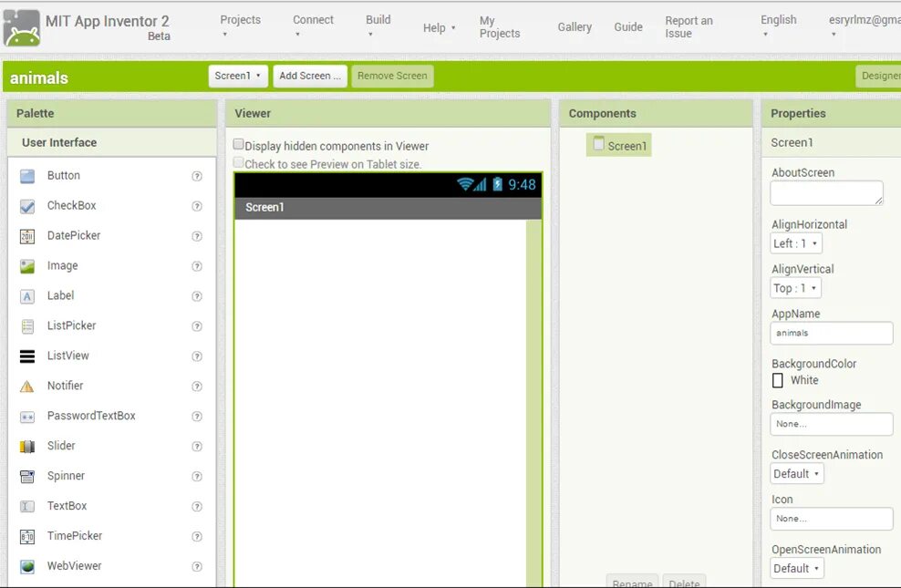Open the account email menu

pos(865,26)
